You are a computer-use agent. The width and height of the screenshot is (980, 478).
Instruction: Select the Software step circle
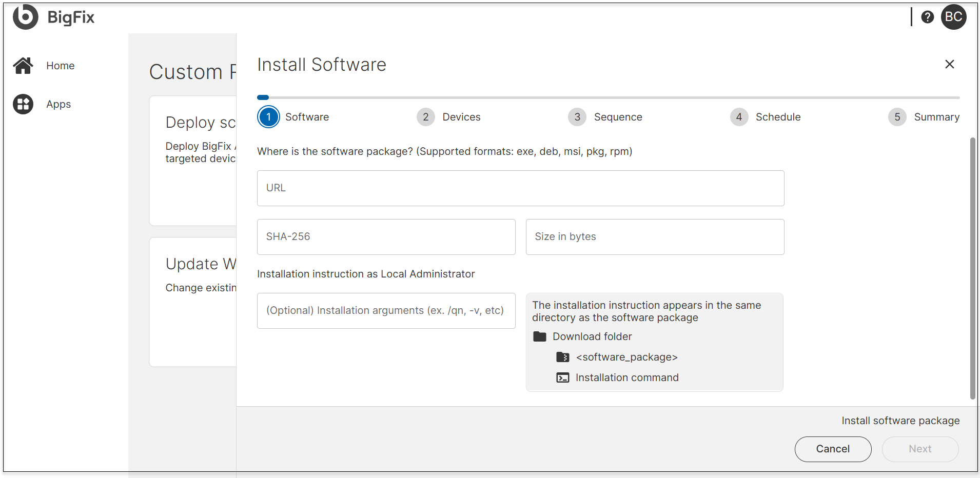[x=268, y=117]
